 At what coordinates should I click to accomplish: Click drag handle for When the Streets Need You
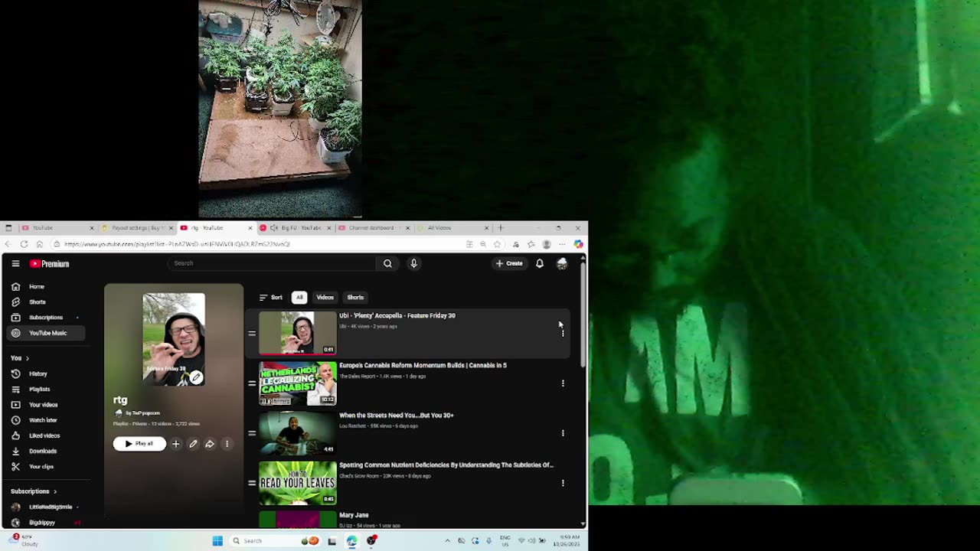252,433
